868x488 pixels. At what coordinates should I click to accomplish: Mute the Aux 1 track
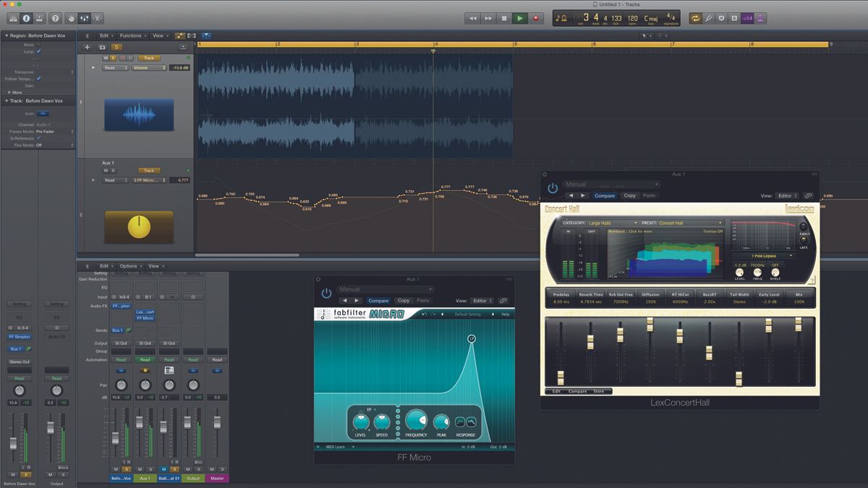click(x=106, y=170)
